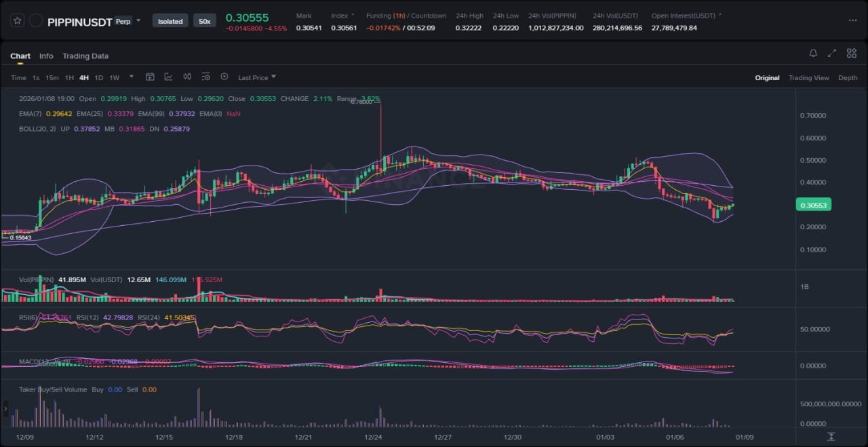Screen dimensions: 868x447
Task: Click the auto-fit scale icon at bottom-right
Action: point(831,436)
